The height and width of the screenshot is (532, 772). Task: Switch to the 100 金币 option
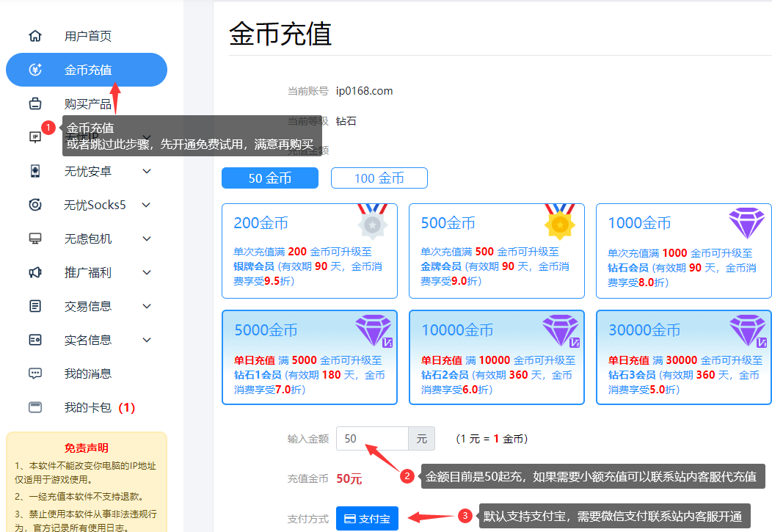[379, 178]
